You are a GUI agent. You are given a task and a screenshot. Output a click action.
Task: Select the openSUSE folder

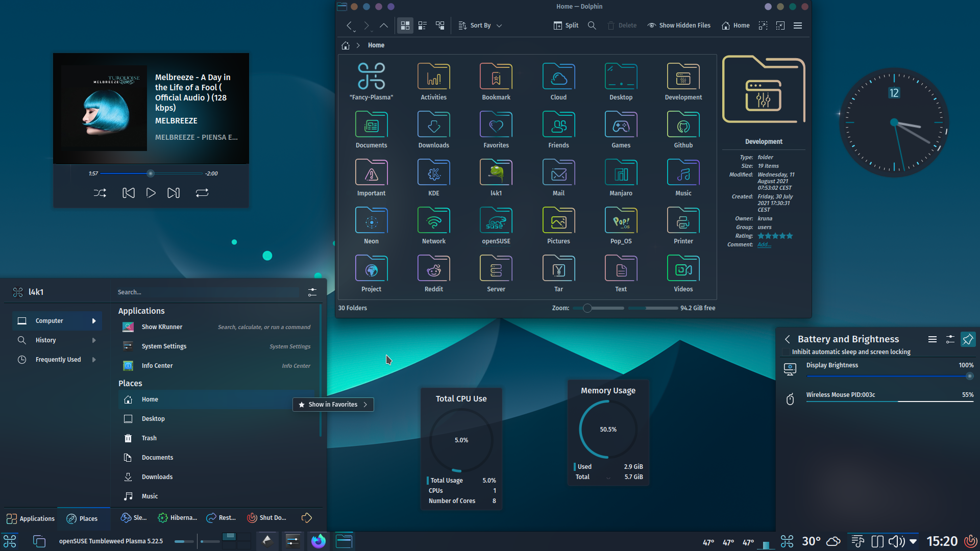(496, 225)
